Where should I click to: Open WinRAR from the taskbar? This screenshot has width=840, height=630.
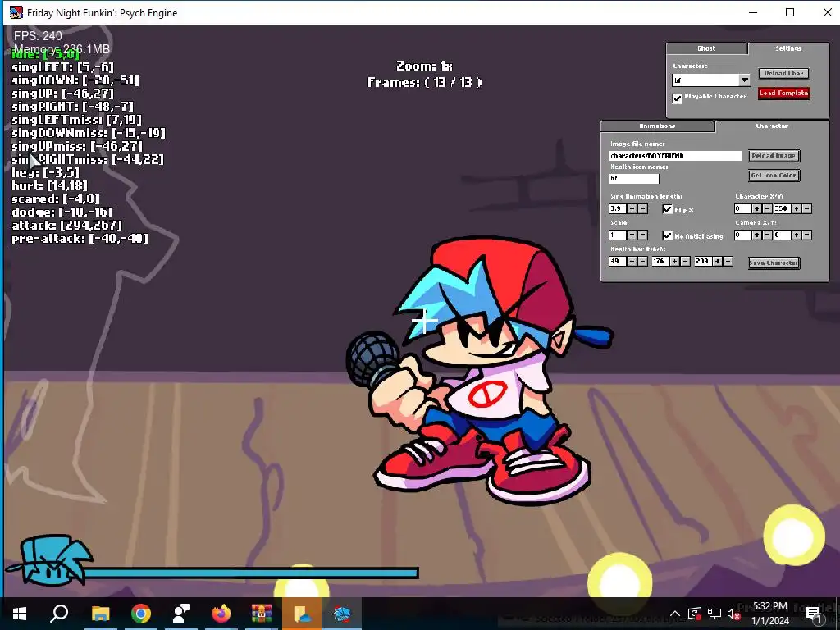(x=262, y=614)
